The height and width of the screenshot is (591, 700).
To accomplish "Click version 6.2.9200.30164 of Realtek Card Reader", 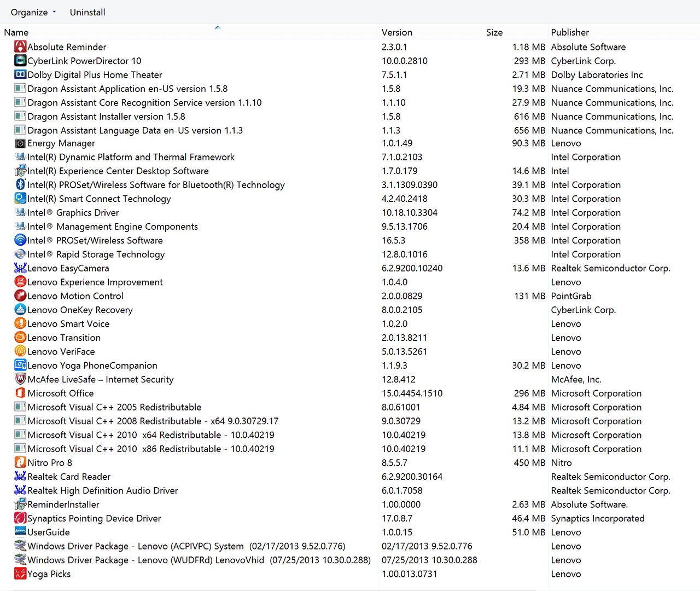I will tap(412, 477).
